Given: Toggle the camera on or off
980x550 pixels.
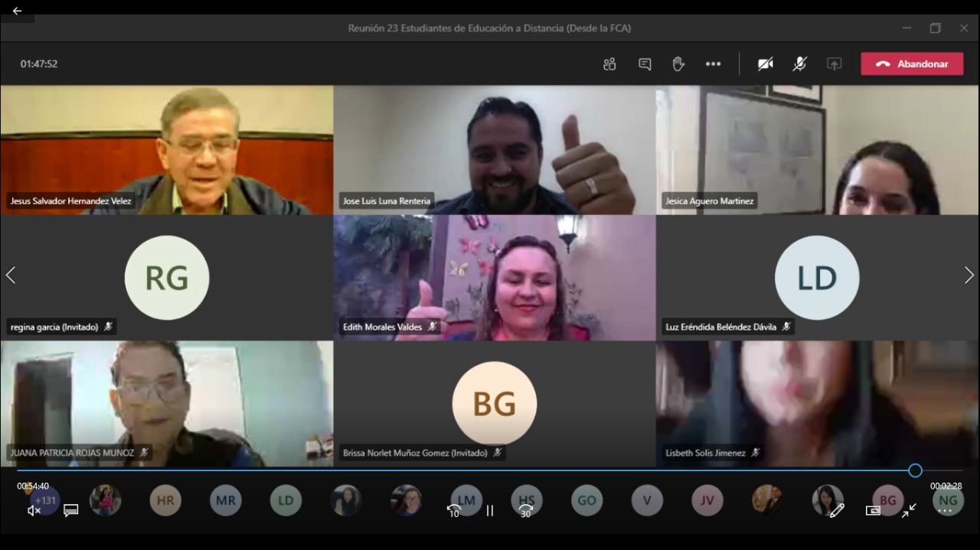Looking at the screenshot, I should 765,64.
